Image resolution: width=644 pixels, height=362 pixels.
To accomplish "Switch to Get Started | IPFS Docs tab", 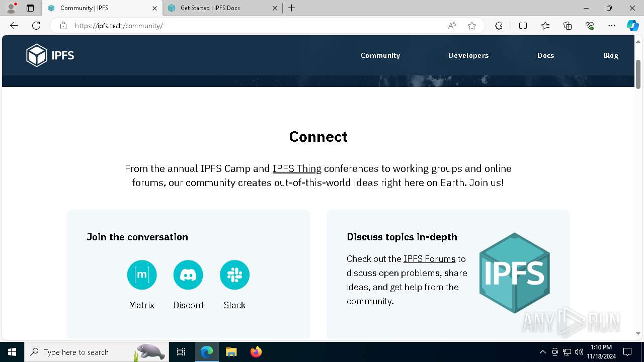I will [223, 8].
